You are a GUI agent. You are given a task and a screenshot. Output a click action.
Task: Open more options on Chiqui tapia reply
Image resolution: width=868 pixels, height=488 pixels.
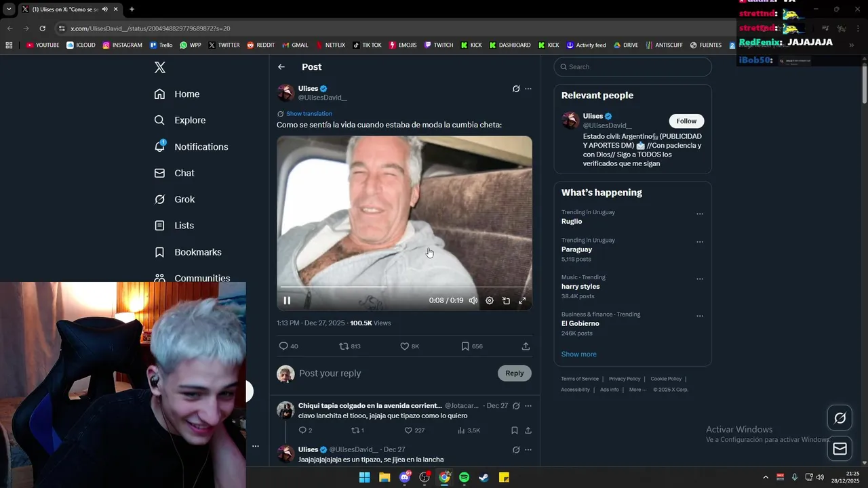click(528, 406)
